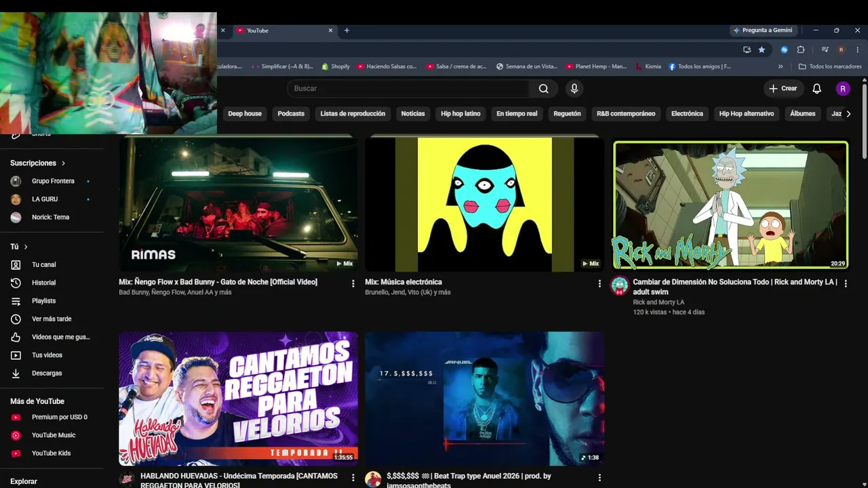The image size is (868, 488).
Task: Open a new browser tab
Action: pos(347,30)
